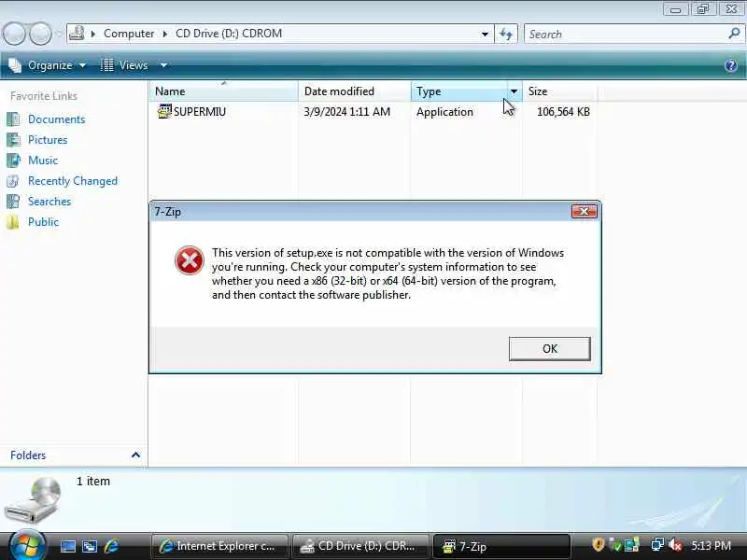Switch to CD Drive (D:) taskbar button

pos(360,546)
